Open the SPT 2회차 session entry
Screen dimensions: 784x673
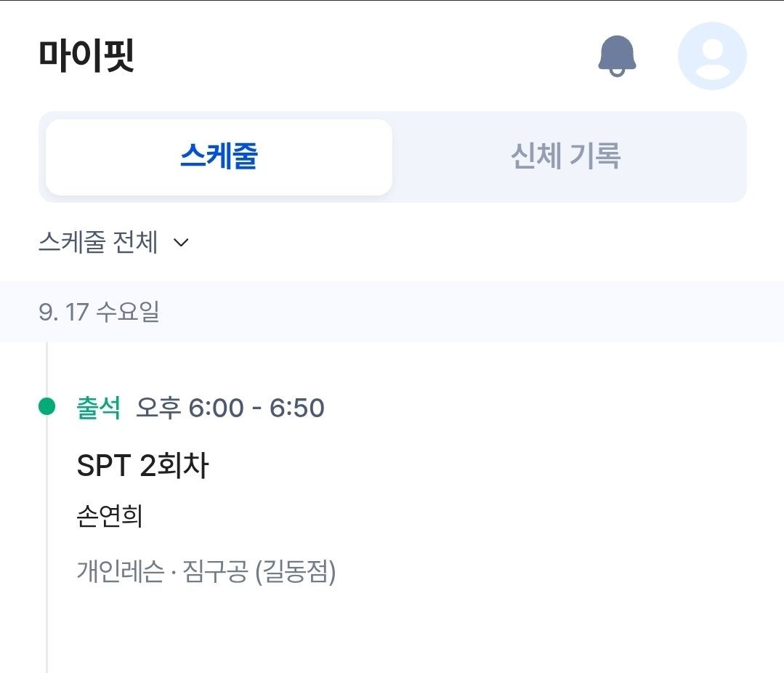tap(142, 466)
